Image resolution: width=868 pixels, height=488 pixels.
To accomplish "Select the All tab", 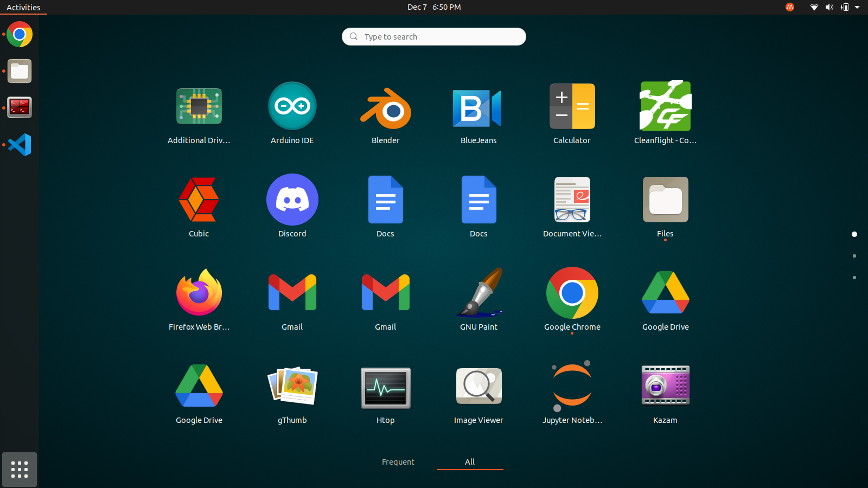I will point(470,462).
